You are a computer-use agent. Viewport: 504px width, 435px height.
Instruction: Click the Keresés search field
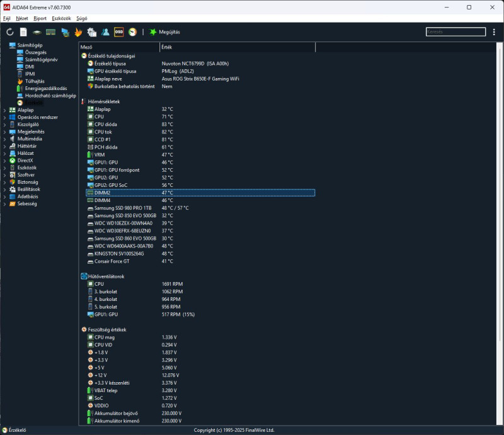(x=455, y=31)
